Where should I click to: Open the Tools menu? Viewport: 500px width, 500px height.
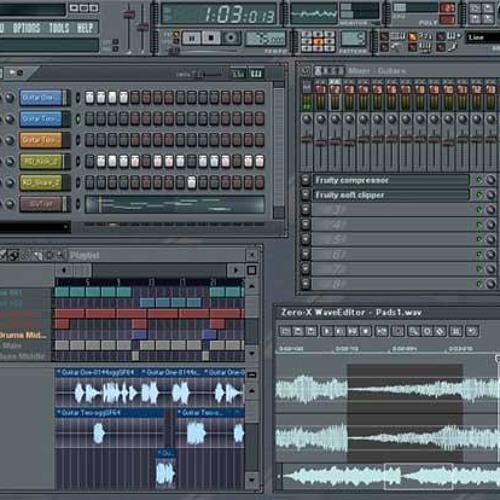[x=59, y=28]
